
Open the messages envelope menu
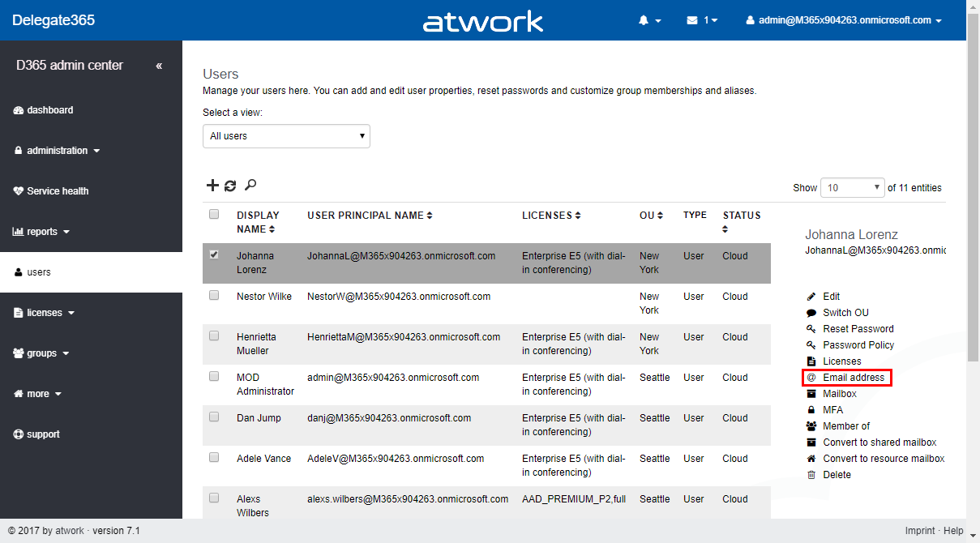click(702, 20)
